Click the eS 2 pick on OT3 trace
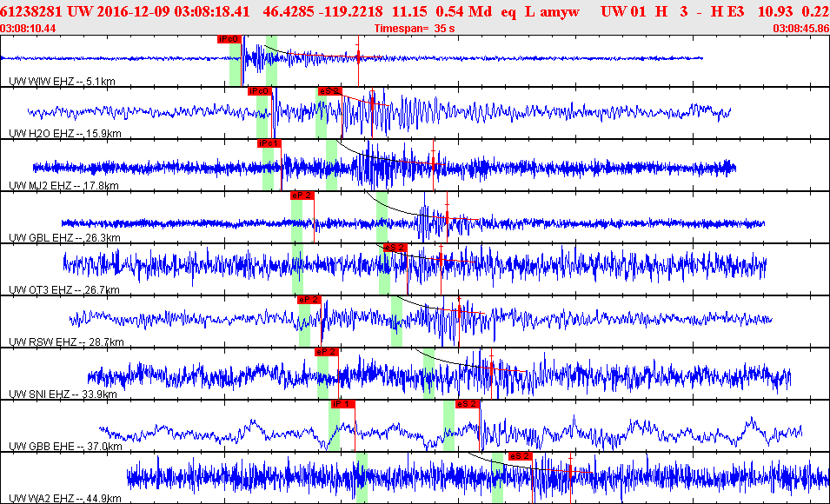Image resolution: width=830 pixels, height=504 pixels. click(x=395, y=248)
